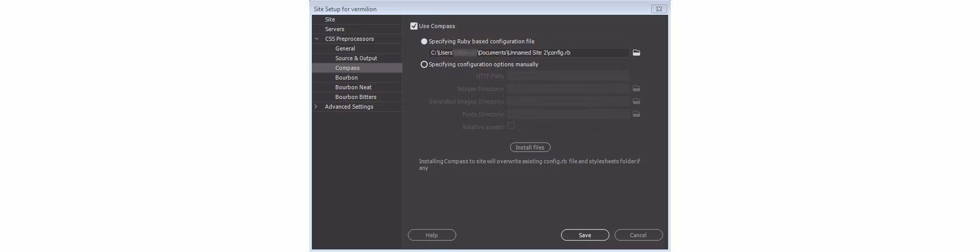Image resolution: width=980 pixels, height=252 pixels.
Task: Close the Site Setup dialog window
Action: [659, 9]
